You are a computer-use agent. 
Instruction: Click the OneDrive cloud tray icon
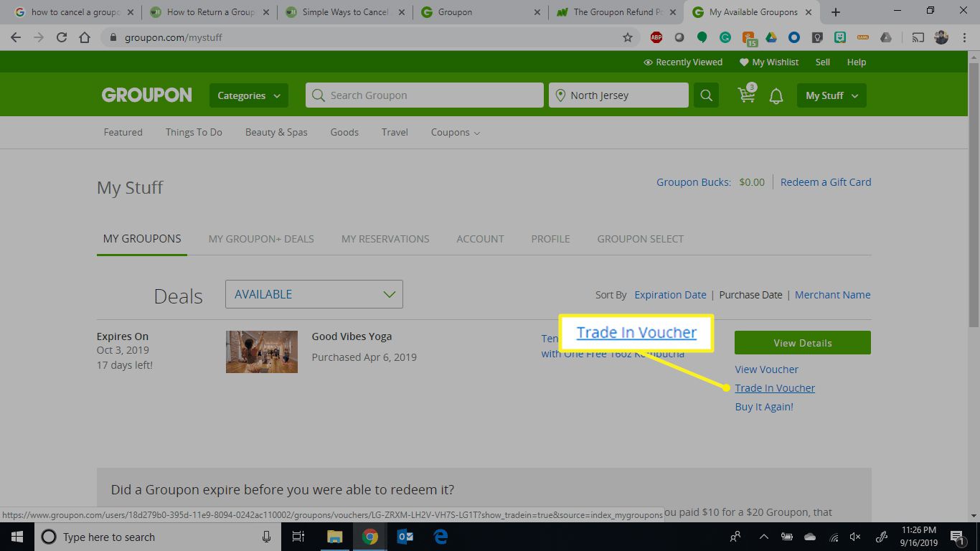click(x=810, y=537)
